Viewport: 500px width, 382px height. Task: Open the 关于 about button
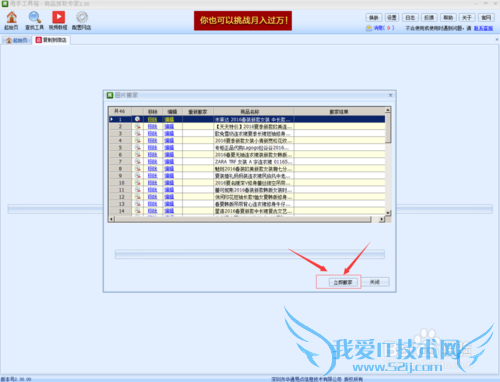click(x=467, y=18)
